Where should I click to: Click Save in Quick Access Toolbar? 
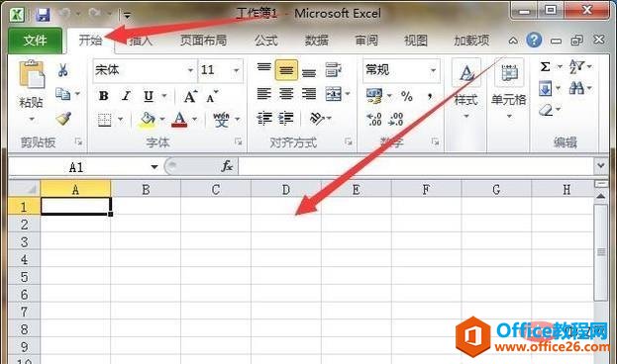(43, 15)
